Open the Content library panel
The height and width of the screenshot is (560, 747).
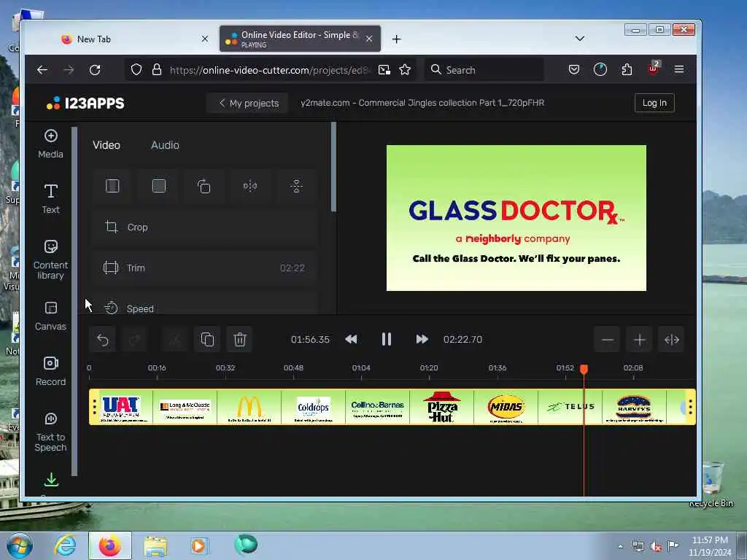point(50,260)
